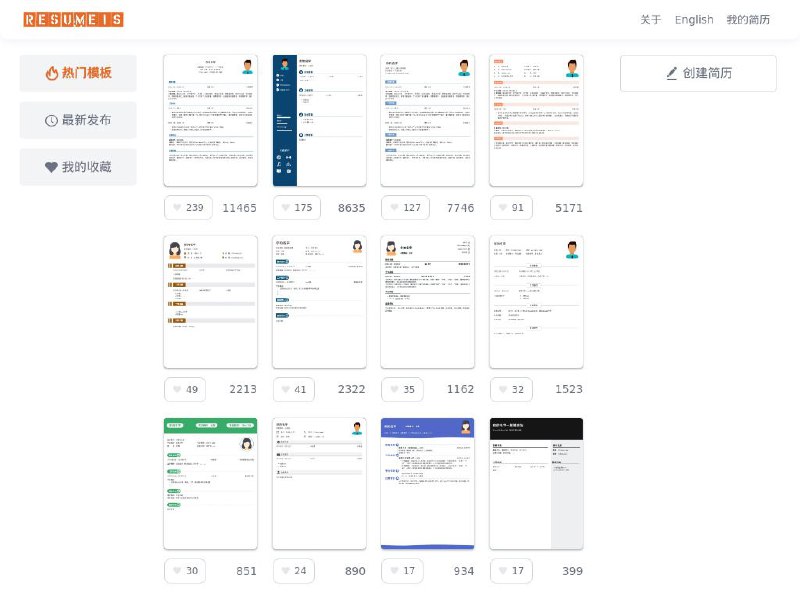Click the RESUMEIS logo
Viewport: 800px width, 600px height.
coord(73,19)
